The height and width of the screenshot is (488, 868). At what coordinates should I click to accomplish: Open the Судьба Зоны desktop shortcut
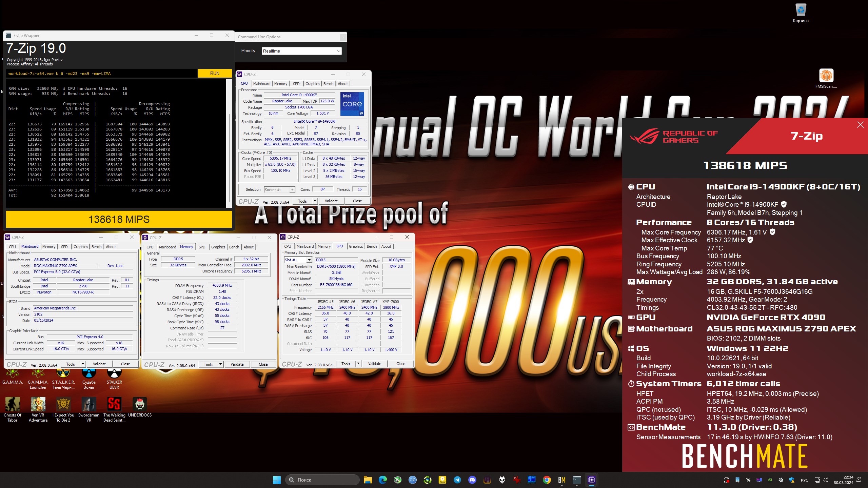(89, 380)
